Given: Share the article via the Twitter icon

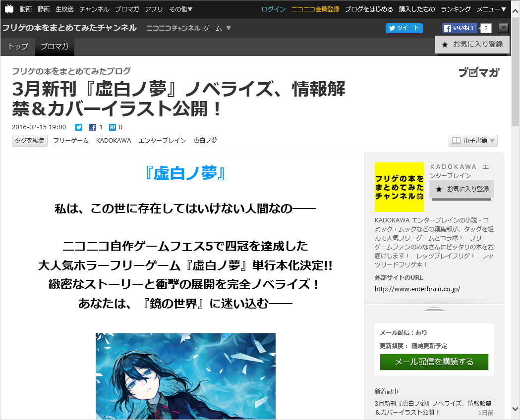Looking at the screenshot, I should tap(78, 127).
